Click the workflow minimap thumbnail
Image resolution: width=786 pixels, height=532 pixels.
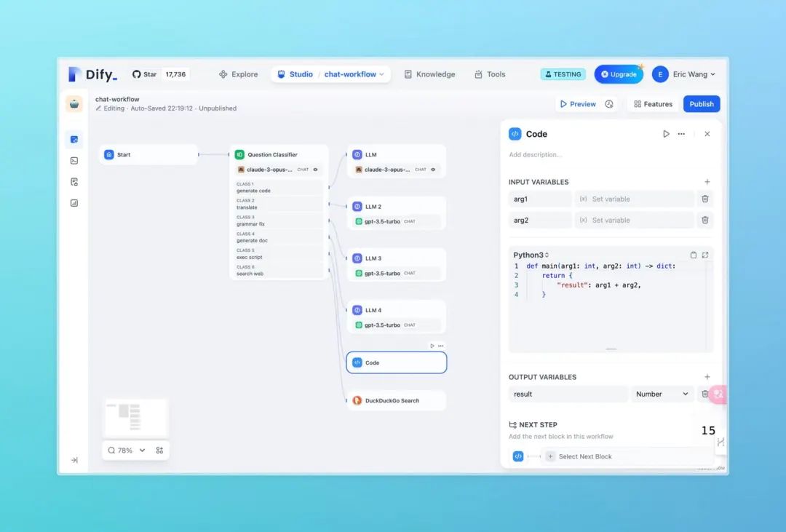pos(135,418)
